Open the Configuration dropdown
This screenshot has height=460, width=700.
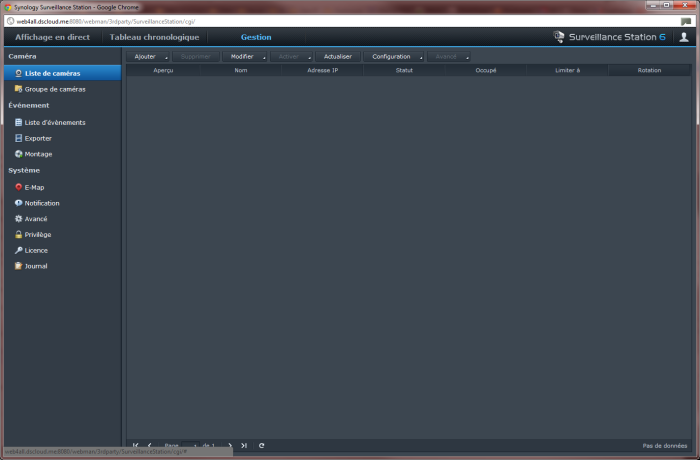coord(395,57)
